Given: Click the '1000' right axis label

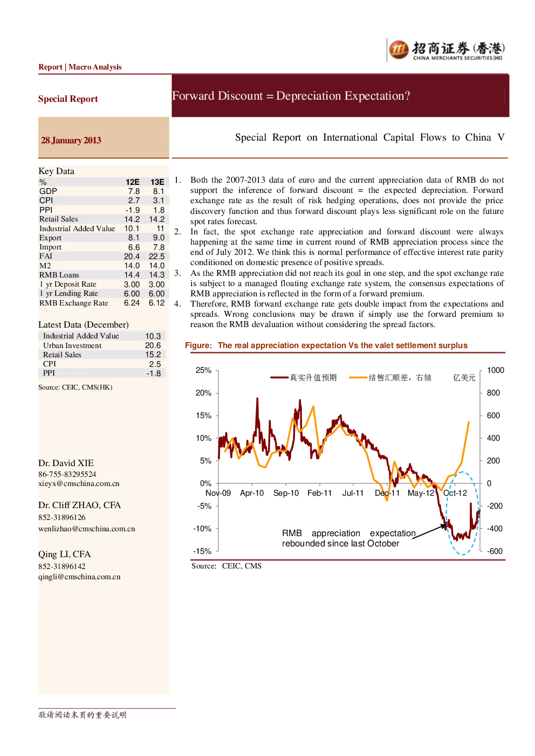Looking at the screenshot, I should pos(496,370).
